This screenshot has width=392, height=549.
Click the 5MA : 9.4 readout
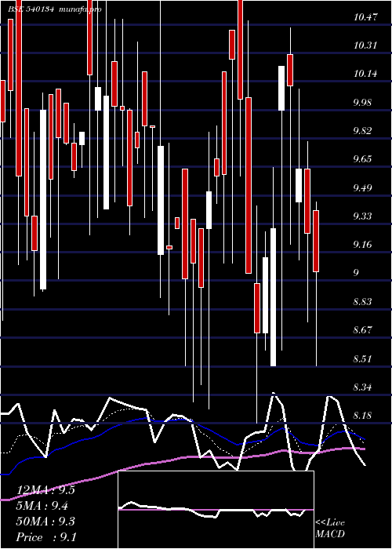tap(42, 506)
